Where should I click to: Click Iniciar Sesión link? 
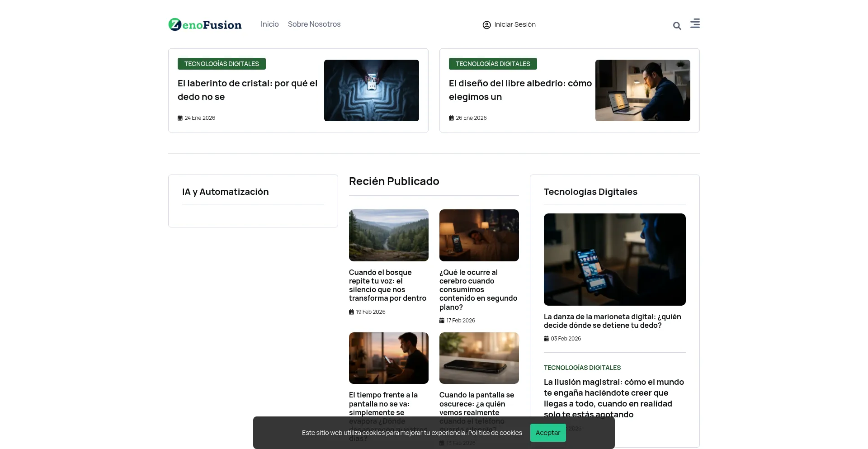pos(515,24)
